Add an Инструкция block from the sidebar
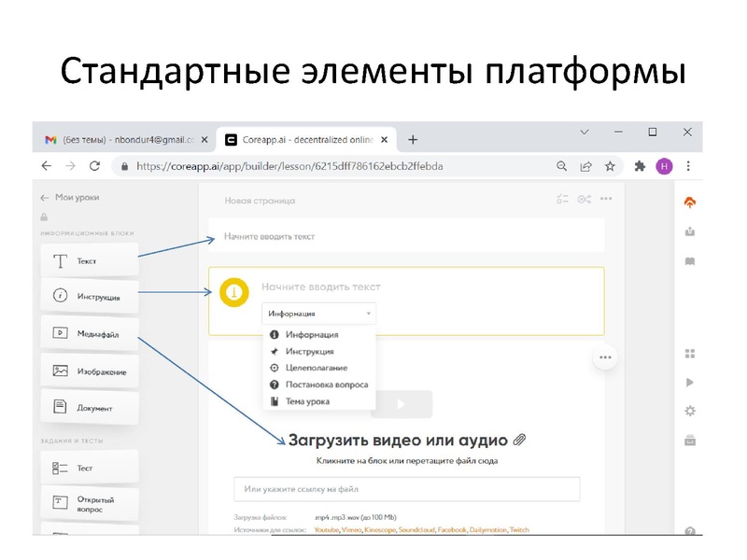The width and height of the screenshot is (747, 560). coord(92,296)
